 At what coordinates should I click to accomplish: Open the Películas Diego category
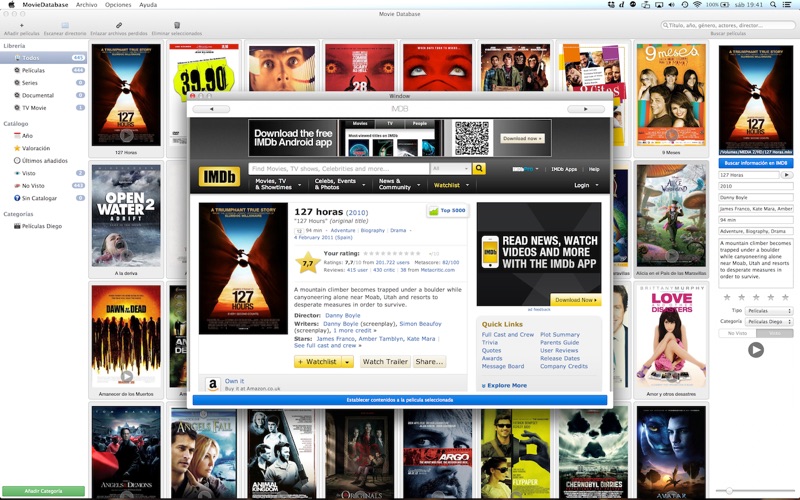point(43,226)
